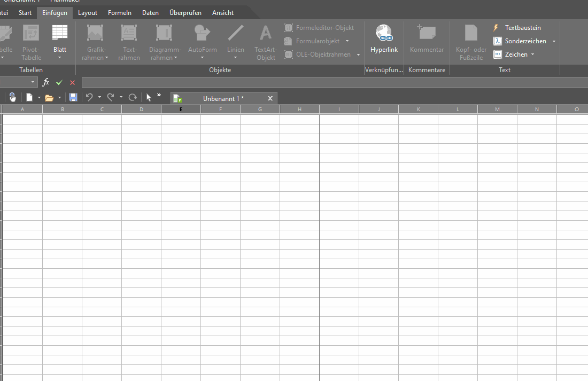Open the Ansicht ribbon tab
The image size is (588, 381).
[x=223, y=13]
